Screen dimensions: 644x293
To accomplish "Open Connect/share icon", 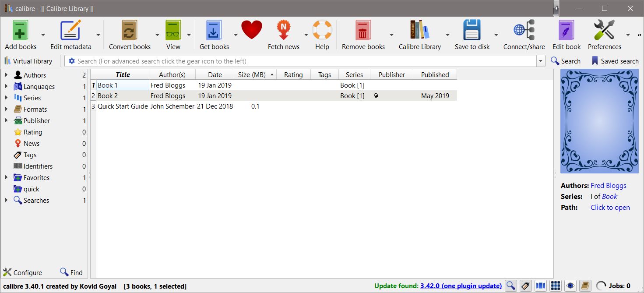I will point(524,31).
